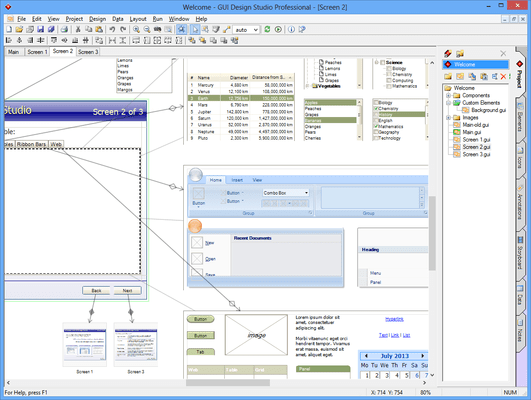Viewport: 531px width, 400px height.
Task: Click the red X delete icon in Project panel
Action: pyautogui.click(x=503, y=77)
